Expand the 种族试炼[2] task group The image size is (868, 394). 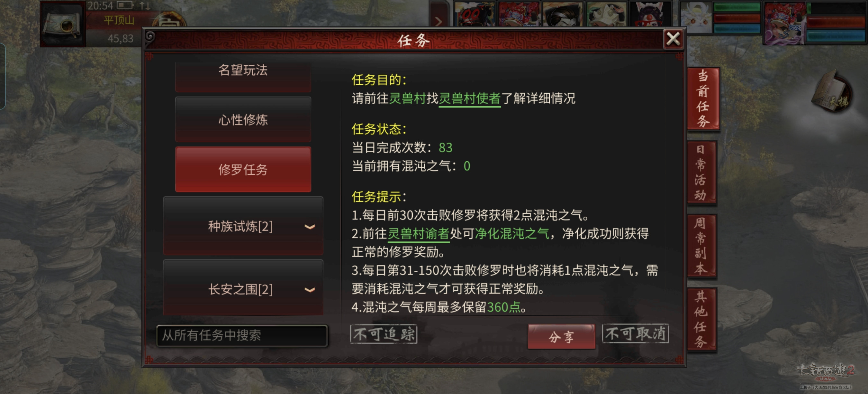pyautogui.click(x=243, y=226)
